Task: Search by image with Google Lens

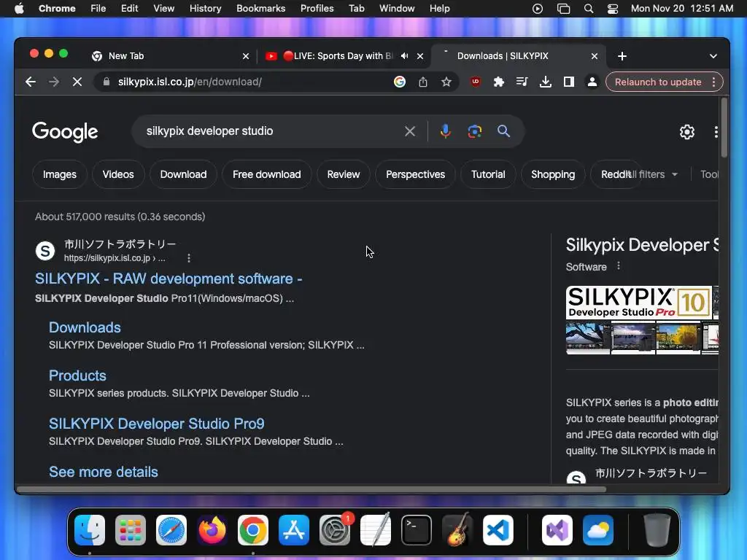Action: click(474, 131)
